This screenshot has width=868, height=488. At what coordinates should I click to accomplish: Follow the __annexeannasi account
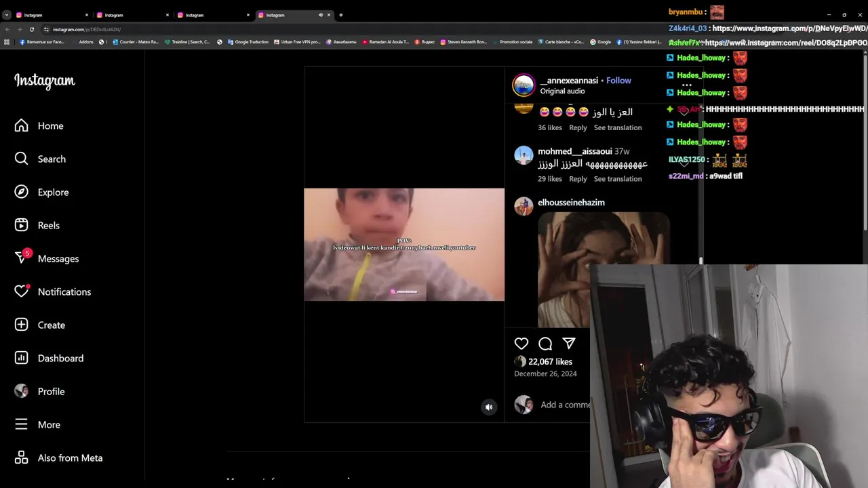[618, 81]
